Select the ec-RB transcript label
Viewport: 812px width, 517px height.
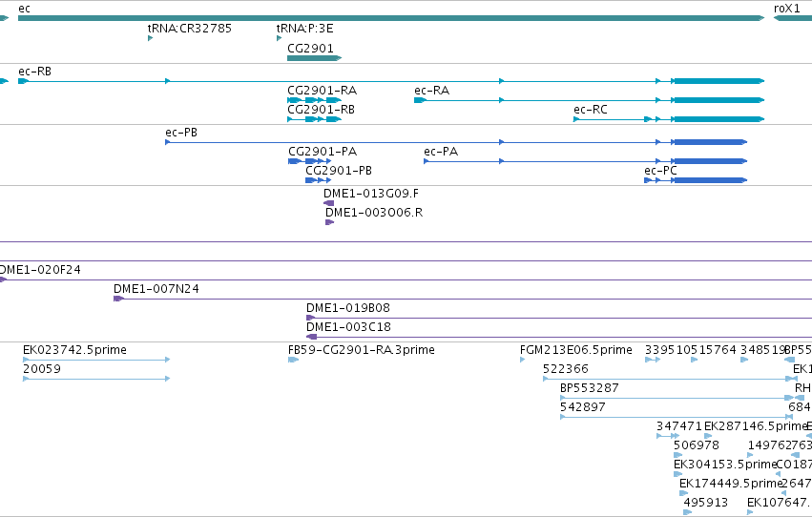tap(34, 72)
